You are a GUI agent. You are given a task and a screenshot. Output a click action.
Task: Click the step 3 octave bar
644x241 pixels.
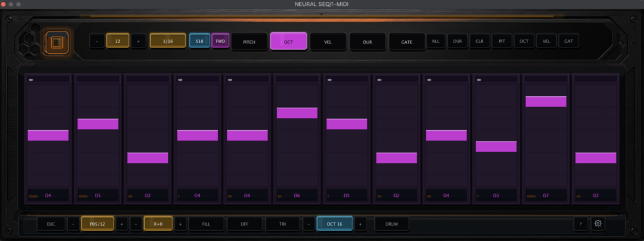(147, 158)
